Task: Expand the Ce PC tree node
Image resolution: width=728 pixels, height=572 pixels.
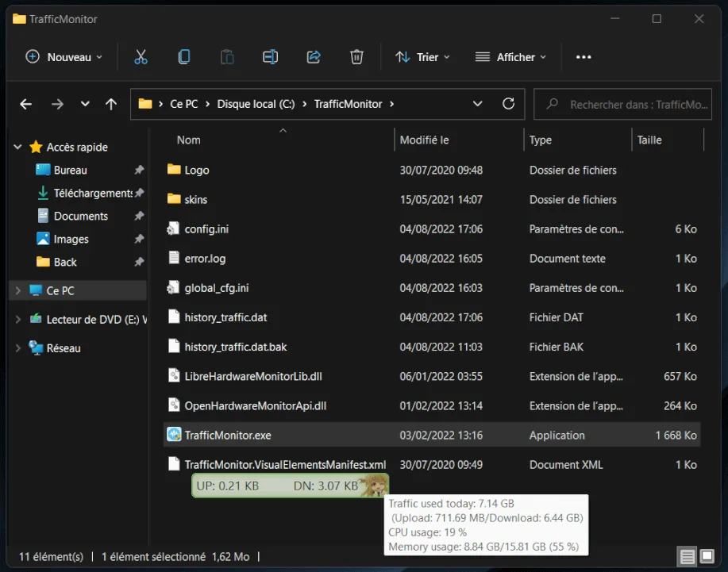Action: (17, 290)
